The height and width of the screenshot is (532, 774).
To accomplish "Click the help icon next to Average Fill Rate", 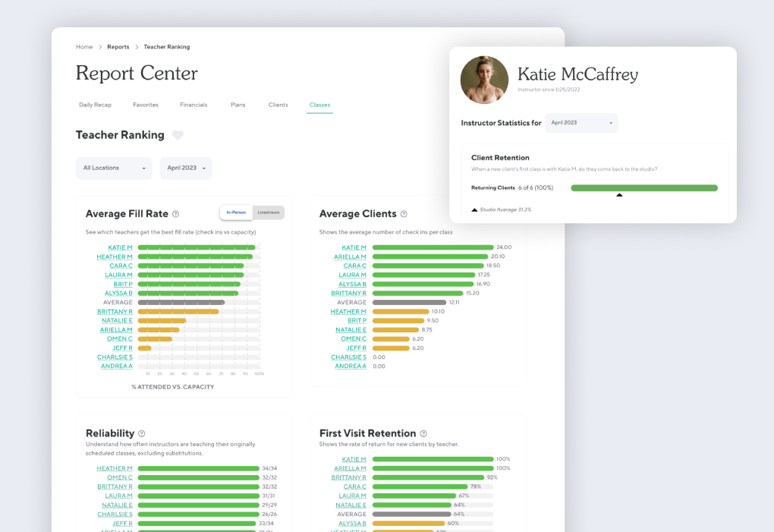I will click(176, 214).
